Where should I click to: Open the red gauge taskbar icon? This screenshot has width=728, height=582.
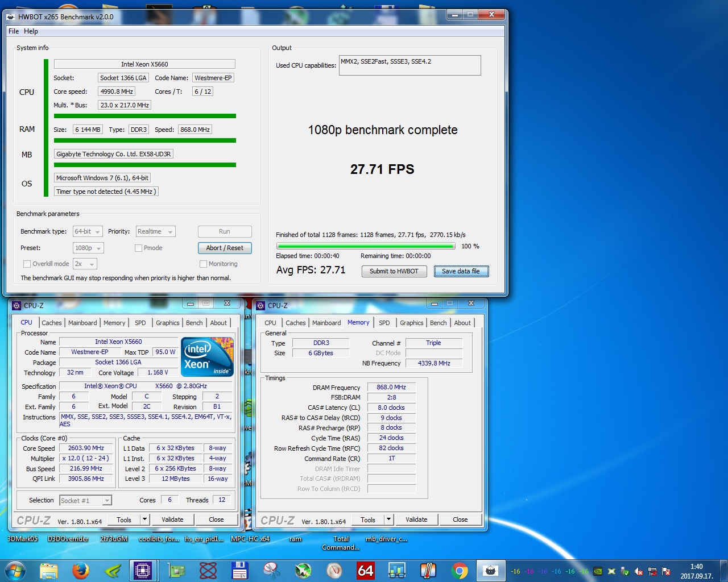(334, 570)
